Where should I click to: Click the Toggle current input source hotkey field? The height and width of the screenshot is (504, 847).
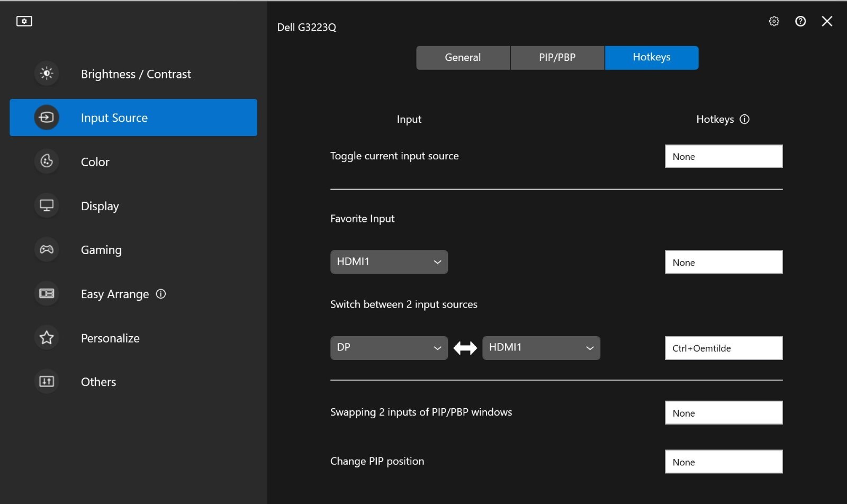click(724, 156)
